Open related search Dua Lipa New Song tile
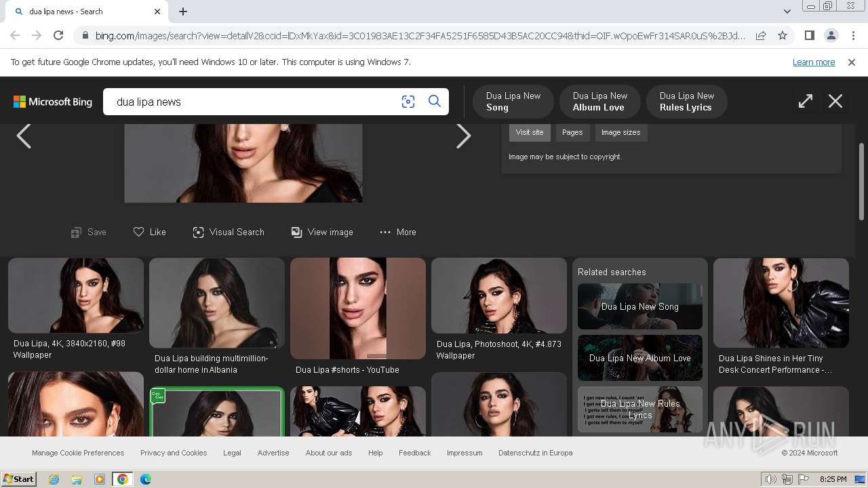The height and width of the screenshot is (488, 868). (x=640, y=306)
